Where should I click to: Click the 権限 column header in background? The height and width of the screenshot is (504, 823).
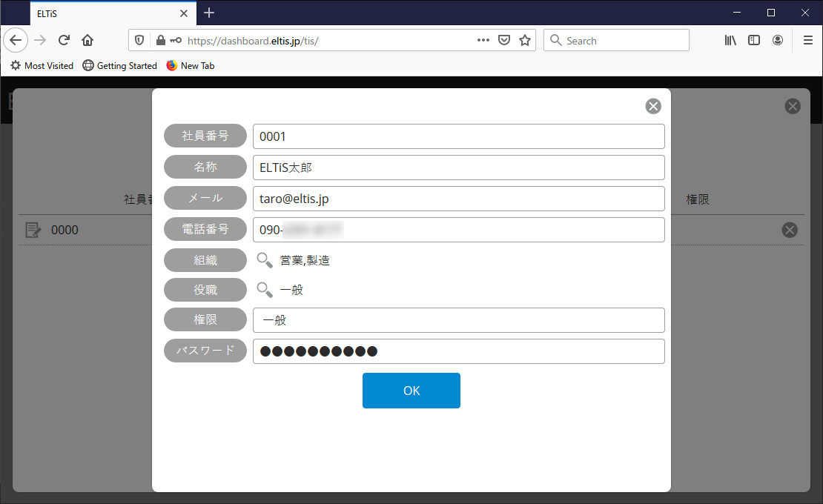tap(698, 199)
